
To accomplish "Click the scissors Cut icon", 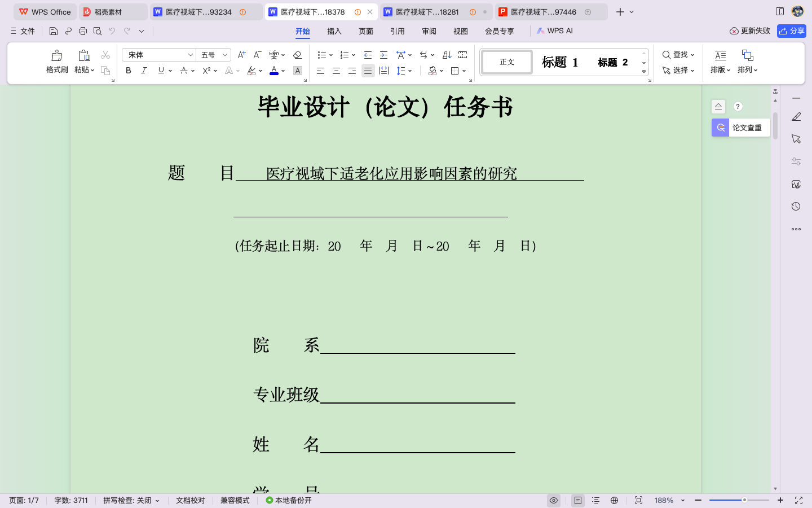I will click(105, 54).
